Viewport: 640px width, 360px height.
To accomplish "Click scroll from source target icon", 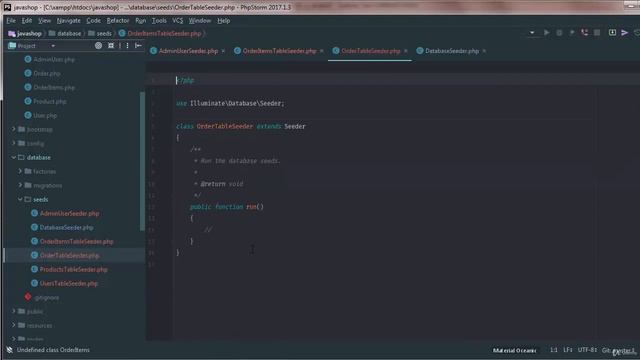I will (x=98, y=46).
